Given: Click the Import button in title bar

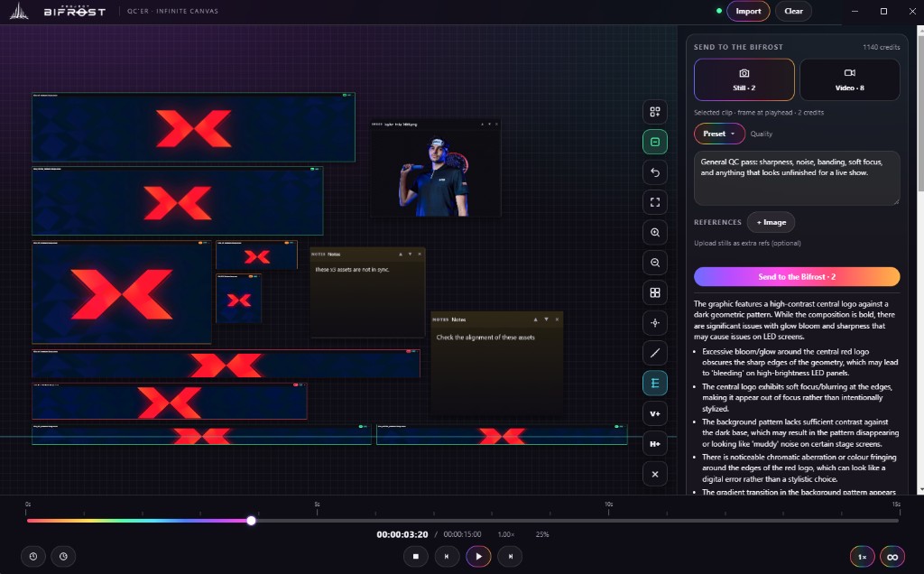Looking at the screenshot, I should (748, 11).
